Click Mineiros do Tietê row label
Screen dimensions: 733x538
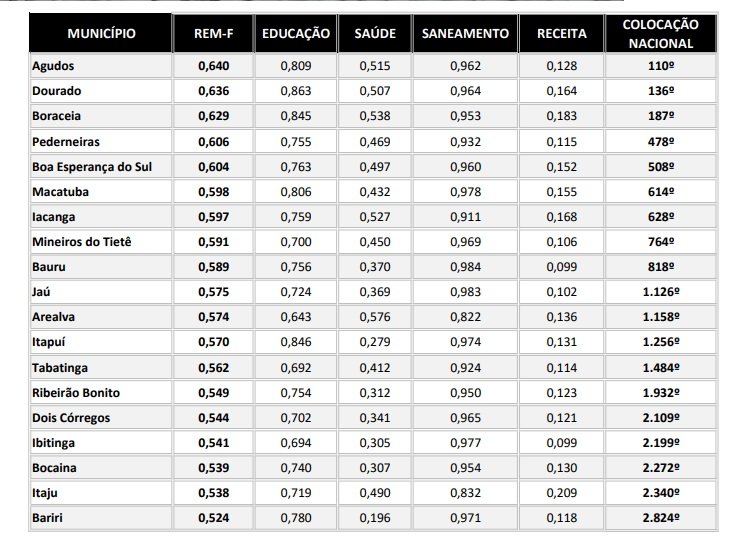[x=82, y=242]
